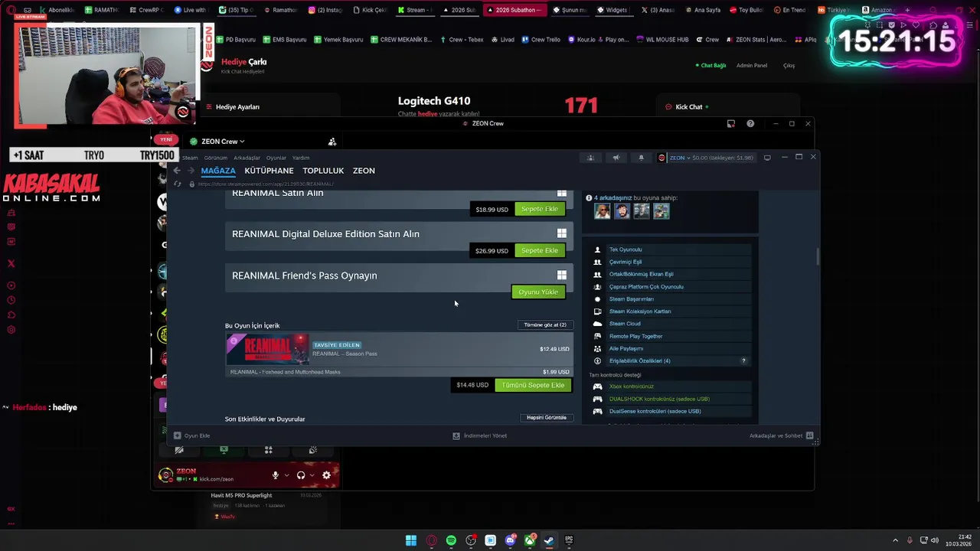Open Steam friends icon in top bar

pos(590,158)
